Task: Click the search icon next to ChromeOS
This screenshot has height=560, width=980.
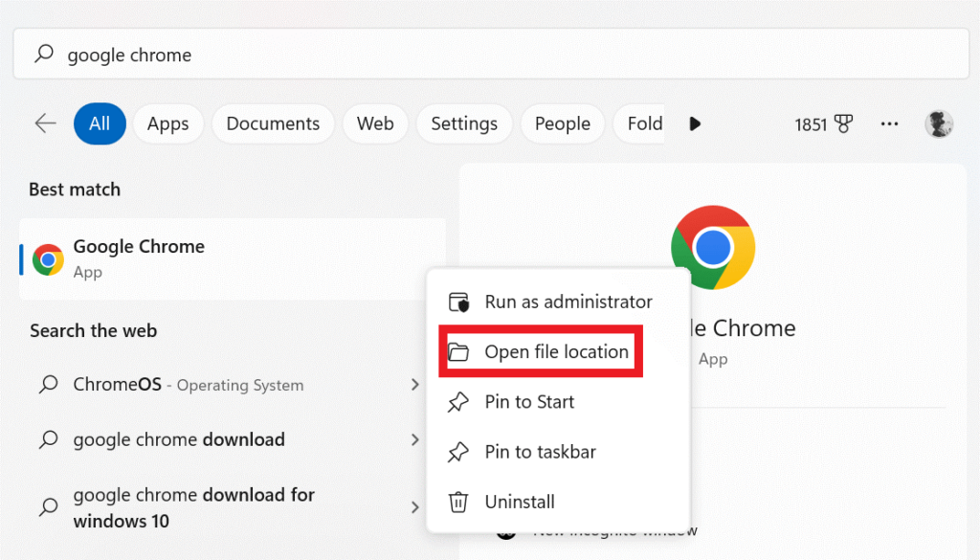Action: 48,385
